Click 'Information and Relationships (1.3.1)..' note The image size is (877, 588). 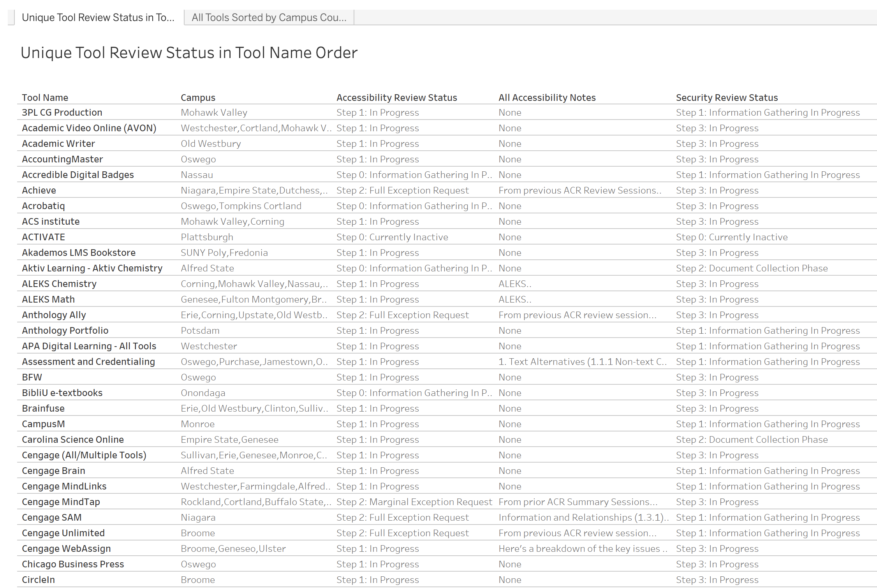(x=584, y=518)
